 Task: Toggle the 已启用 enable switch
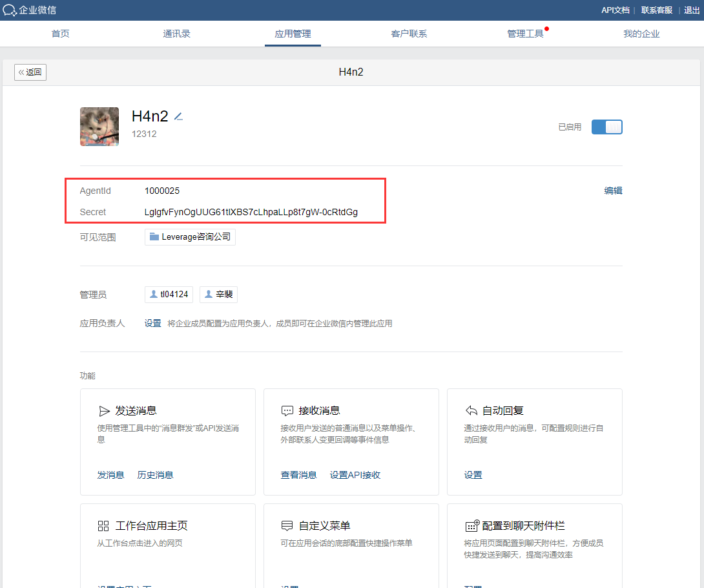606,127
